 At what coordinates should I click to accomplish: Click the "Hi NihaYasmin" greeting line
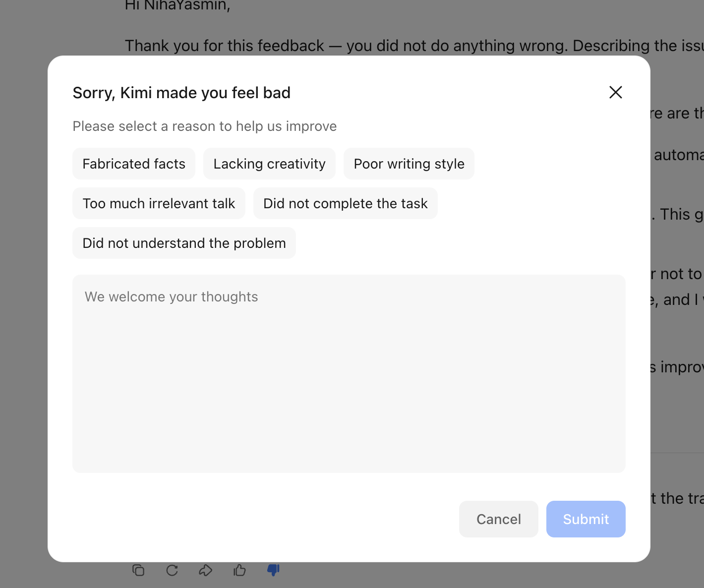click(177, 6)
